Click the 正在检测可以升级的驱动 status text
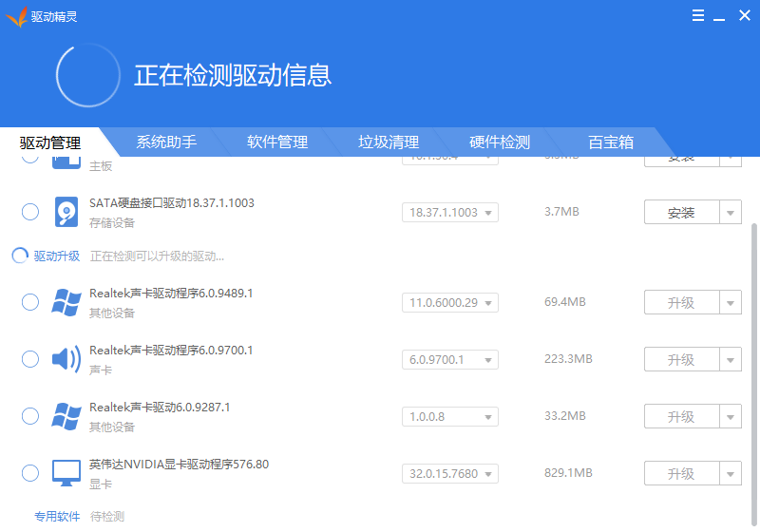 click(x=157, y=256)
